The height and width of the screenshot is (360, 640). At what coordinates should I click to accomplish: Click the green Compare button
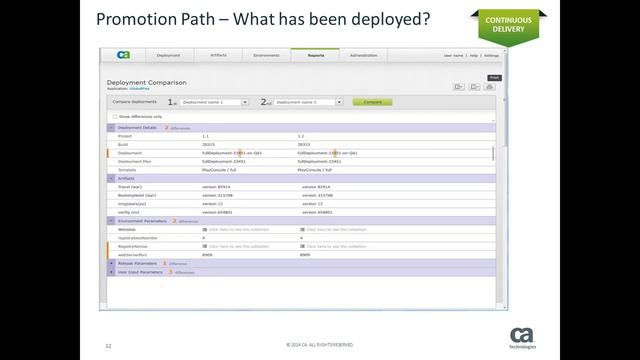[372, 102]
